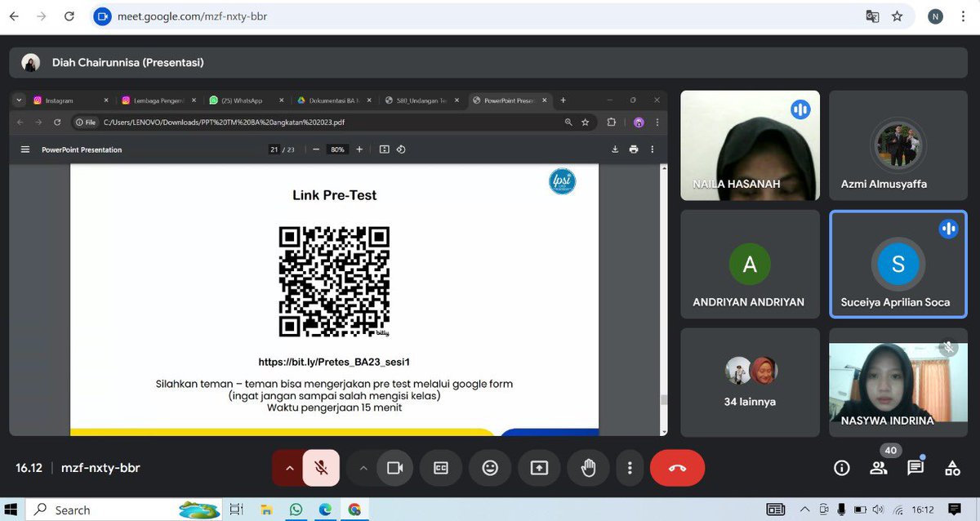Open the 34 lainnya participants tile
Viewport: 980px width, 521px height.
click(750, 382)
